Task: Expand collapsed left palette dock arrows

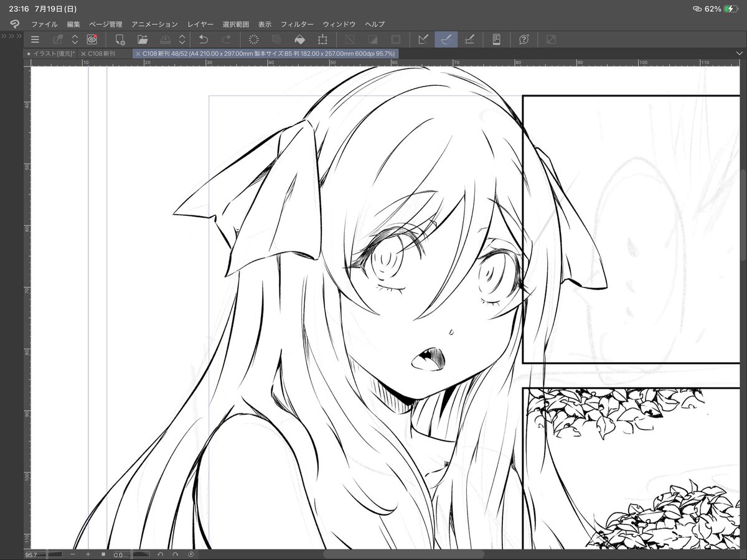Action: [12, 37]
